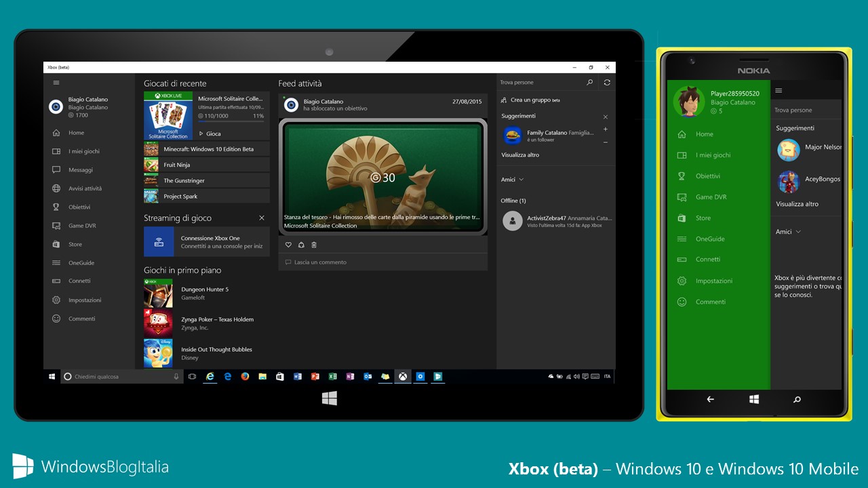Tap the OneGuide icon on the phone menu
This screenshot has height=488, width=868.
(682, 239)
